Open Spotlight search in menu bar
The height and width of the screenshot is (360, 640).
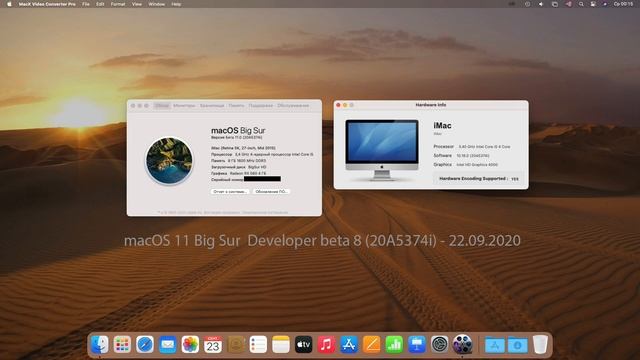tap(581, 4)
